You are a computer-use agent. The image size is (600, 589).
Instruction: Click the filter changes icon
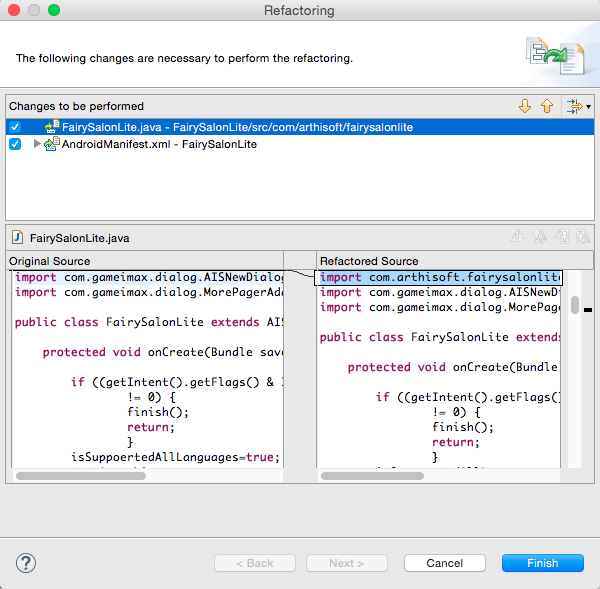(x=574, y=106)
